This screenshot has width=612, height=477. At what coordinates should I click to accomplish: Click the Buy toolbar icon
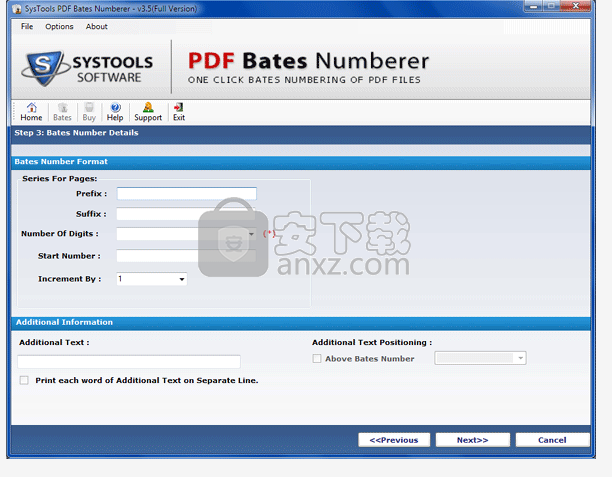click(x=89, y=112)
